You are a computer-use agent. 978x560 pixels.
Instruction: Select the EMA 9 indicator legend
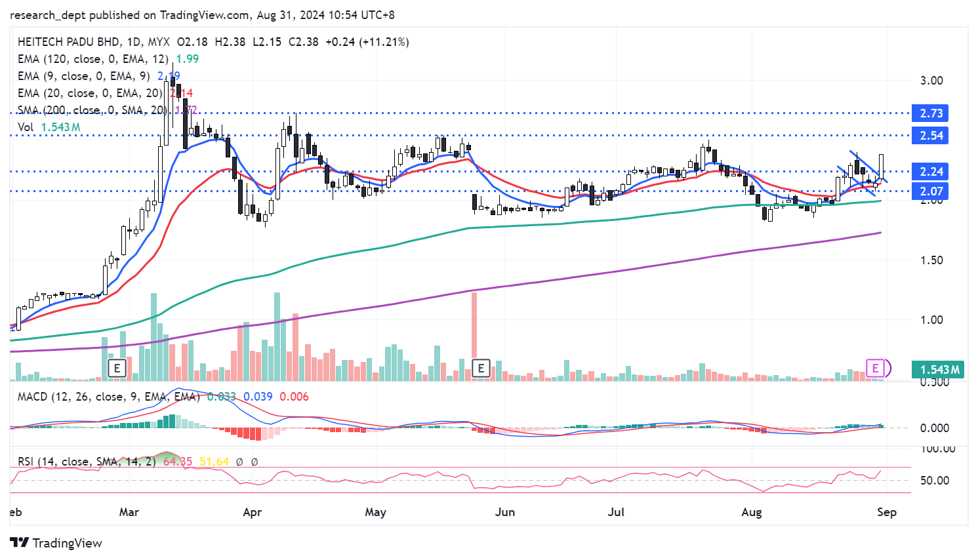point(83,76)
